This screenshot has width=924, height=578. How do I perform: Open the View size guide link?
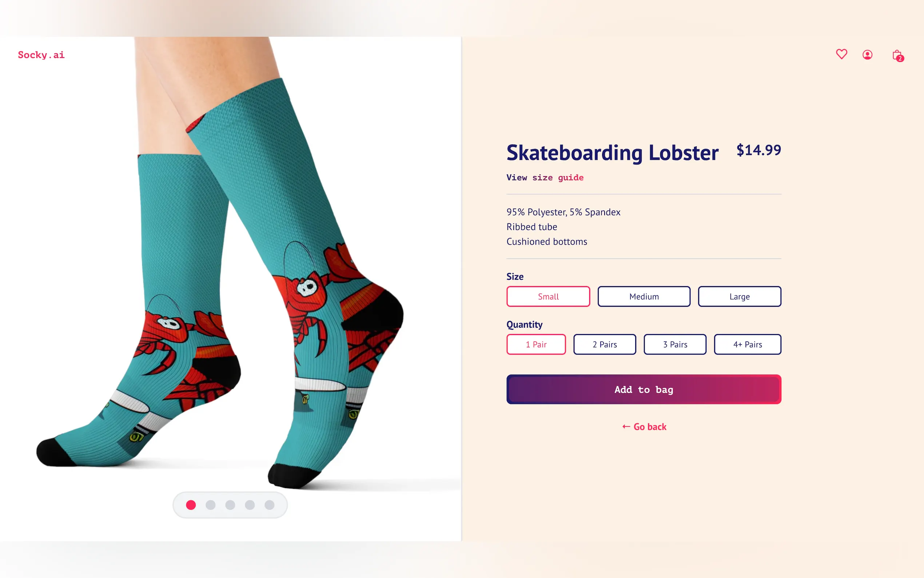pos(545,177)
